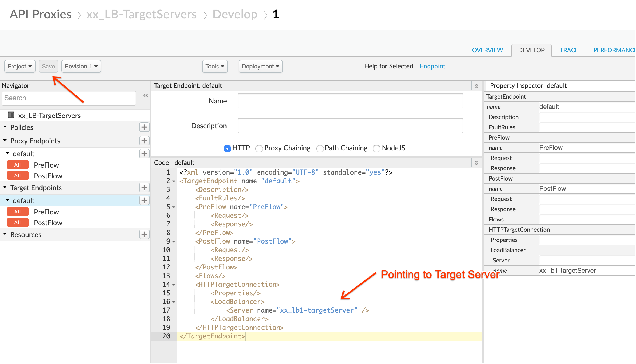
Task: Collapse the Navigator panel with double chevron
Action: 145,95
